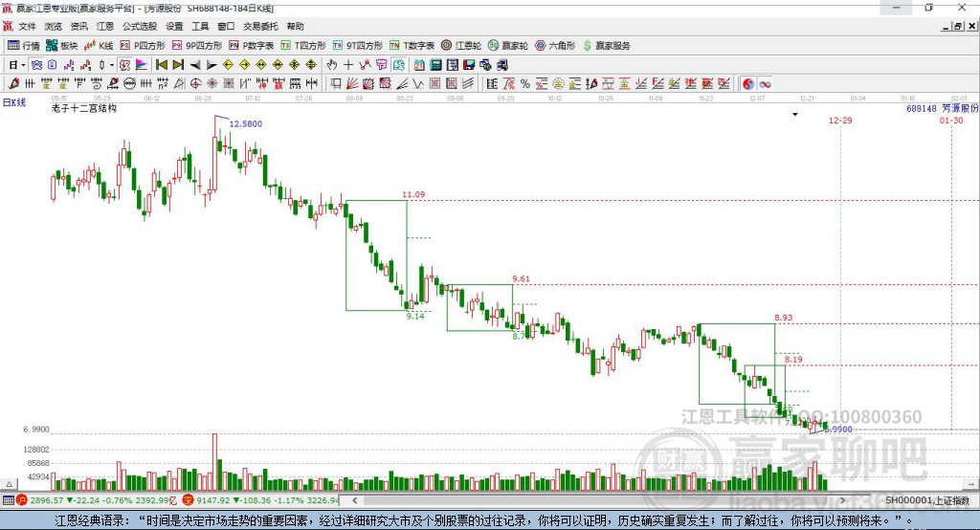This screenshot has width=980, height=530.
Task: Click the percent retracement tool
Action: (x=525, y=84)
